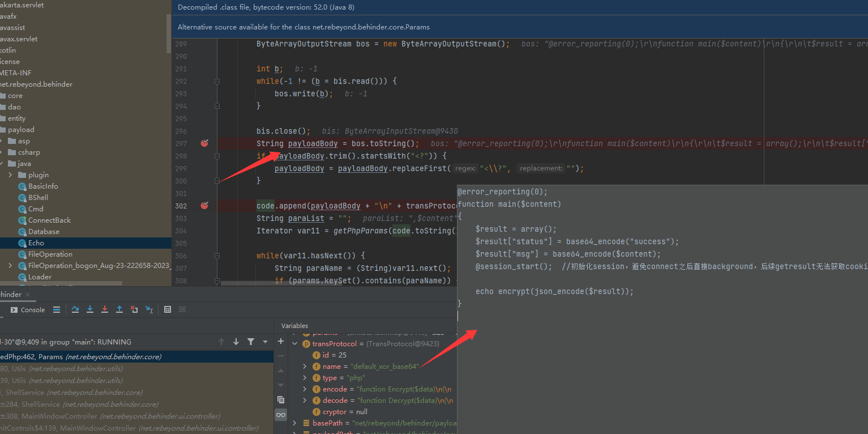Select the Params stack frame at line 462
Viewport: 868px width, 434px height.
coord(80,357)
